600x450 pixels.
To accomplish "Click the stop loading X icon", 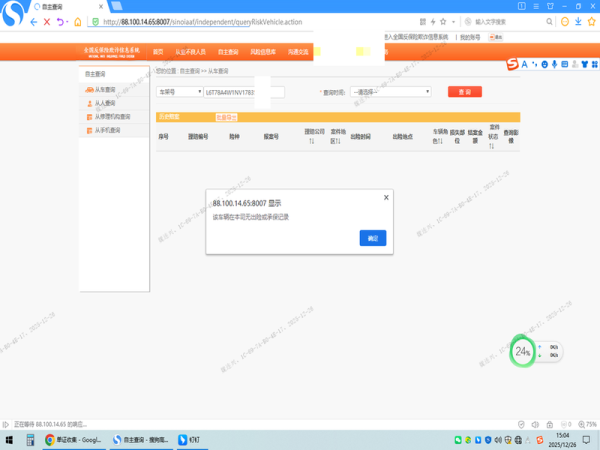I will [x=47, y=21].
